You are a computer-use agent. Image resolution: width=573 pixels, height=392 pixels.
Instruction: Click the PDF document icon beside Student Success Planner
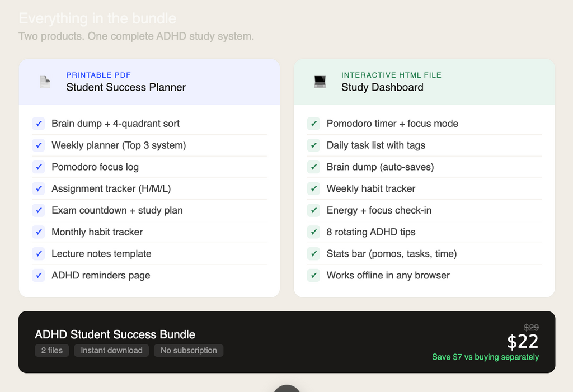pos(45,82)
